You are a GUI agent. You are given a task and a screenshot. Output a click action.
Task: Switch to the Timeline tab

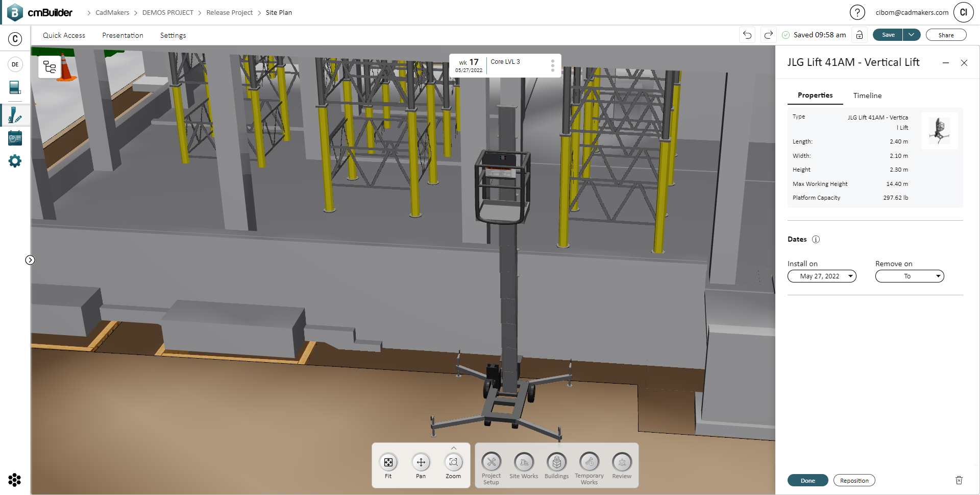pos(867,96)
